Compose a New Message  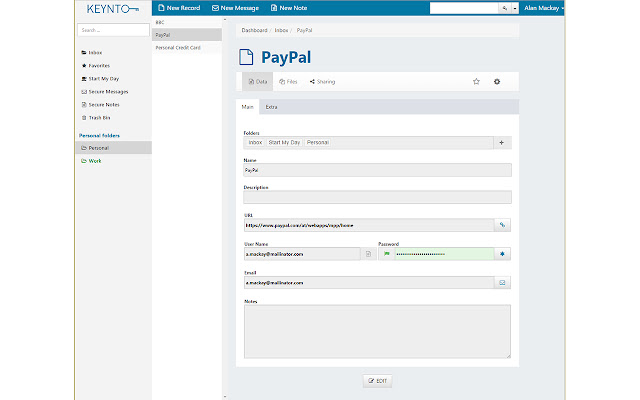click(x=235, y=8)
